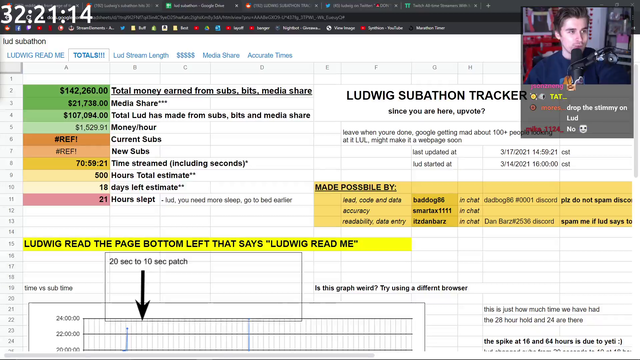Switch to the Media Share sheet tab
Image resolution: width=640 pixels, height=360 pixels.
(x=221, y=55)
